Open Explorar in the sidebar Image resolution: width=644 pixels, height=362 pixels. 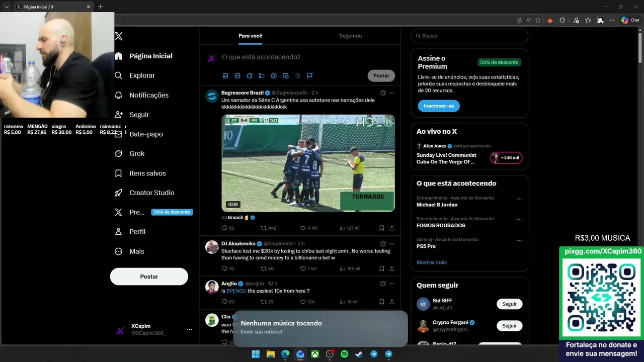tap(135, 75)
